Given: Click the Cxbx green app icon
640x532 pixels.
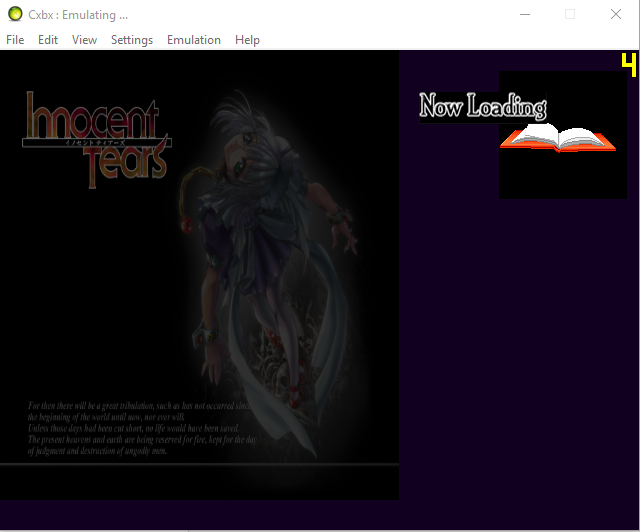Looking at the screenshot, I should coord(15,14).
